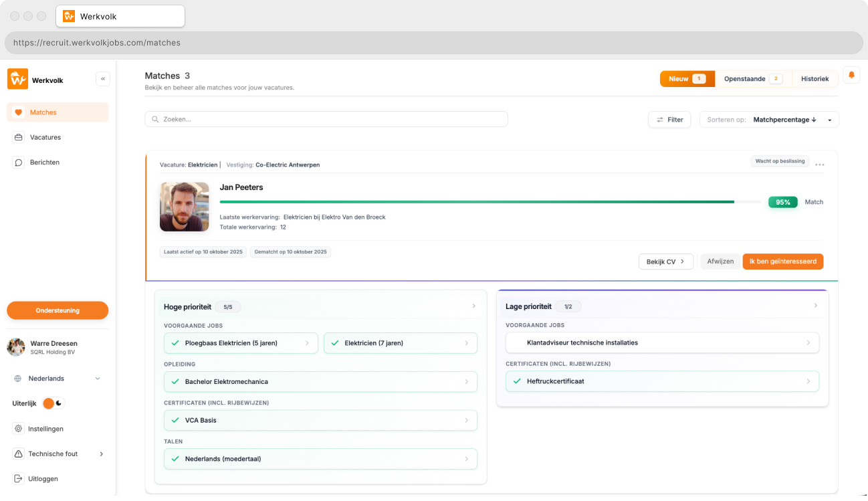Click the notification bell icon
868x501 pixels.
851,76
